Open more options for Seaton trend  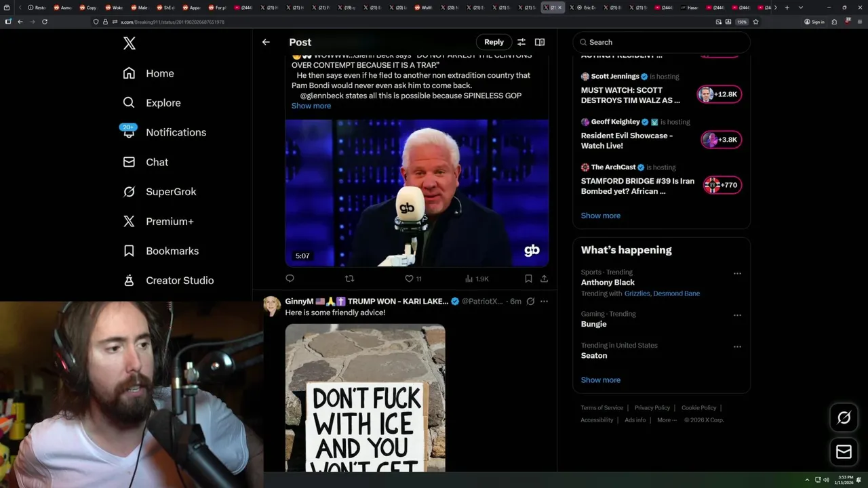point(737,346)
